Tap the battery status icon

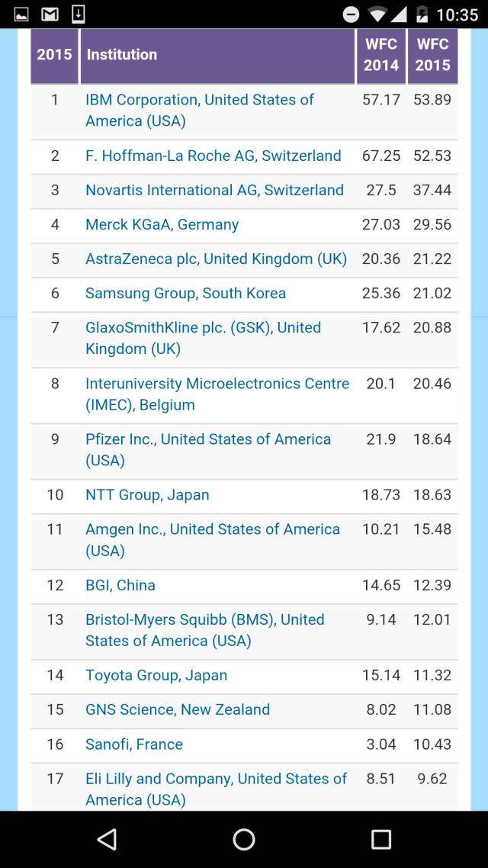(422, 14)
